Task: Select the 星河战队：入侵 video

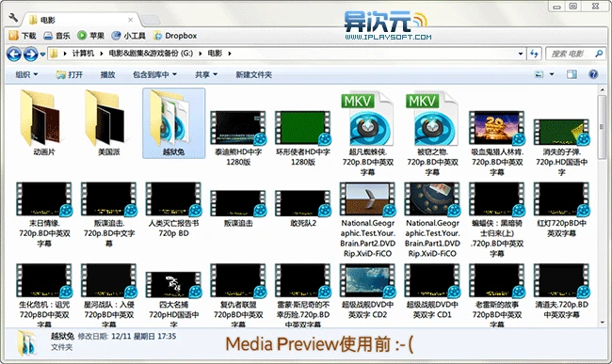Action: (109, 295)
